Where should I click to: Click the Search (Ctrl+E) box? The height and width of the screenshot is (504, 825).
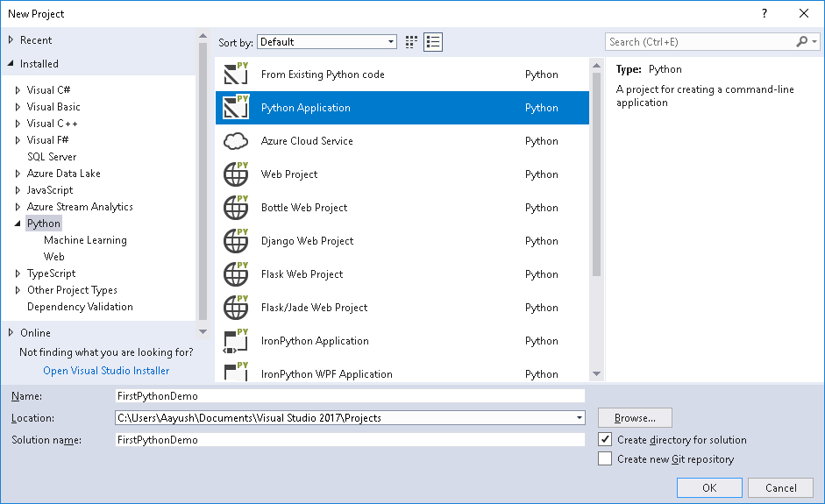coord(700,41)
